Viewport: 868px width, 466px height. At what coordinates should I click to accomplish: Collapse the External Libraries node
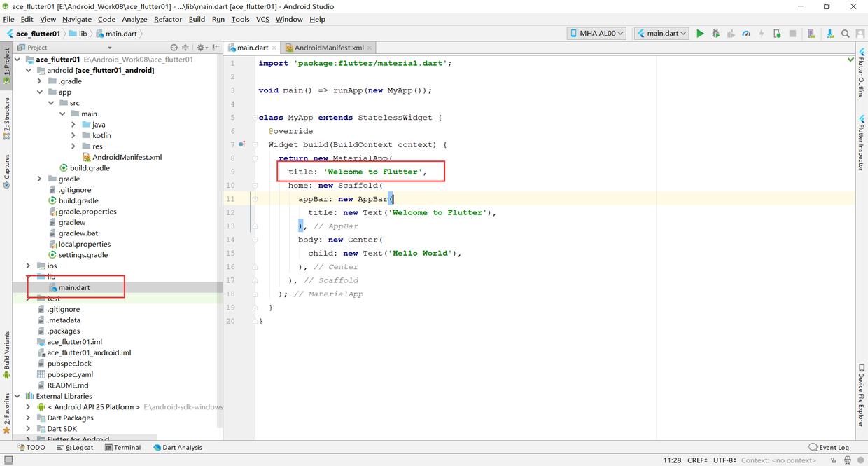[x=17, y=396]
